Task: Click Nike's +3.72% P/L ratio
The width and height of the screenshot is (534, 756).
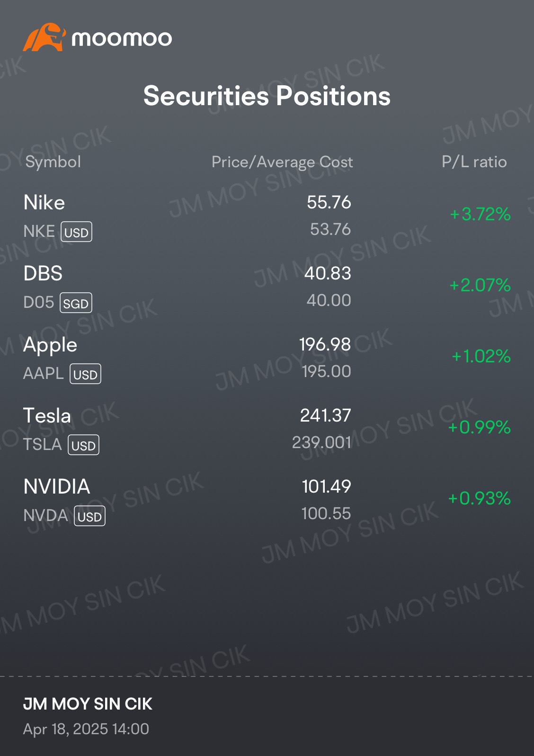Action: [x=480, y=214]
